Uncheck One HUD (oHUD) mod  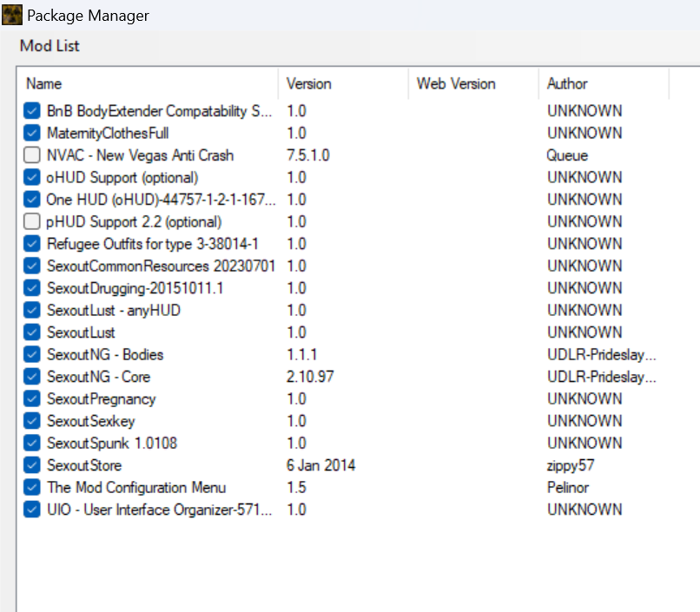tap(31, 200)
